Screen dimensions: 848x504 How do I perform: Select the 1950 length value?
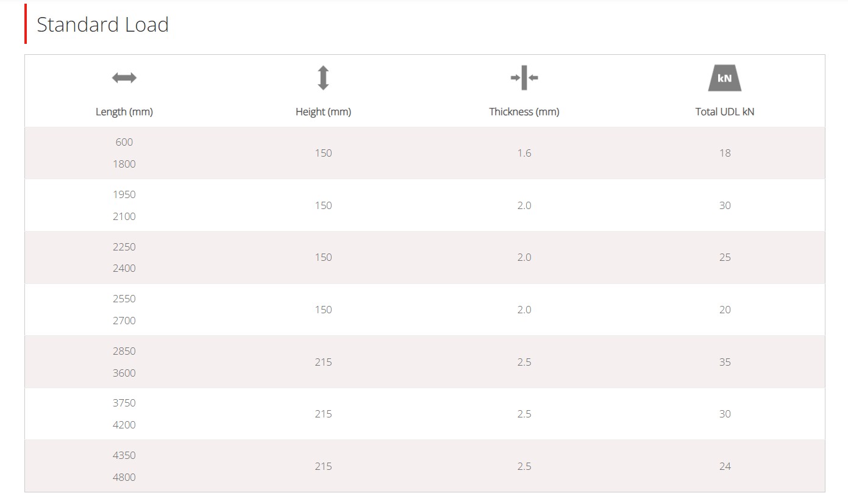tap(124, 194)
